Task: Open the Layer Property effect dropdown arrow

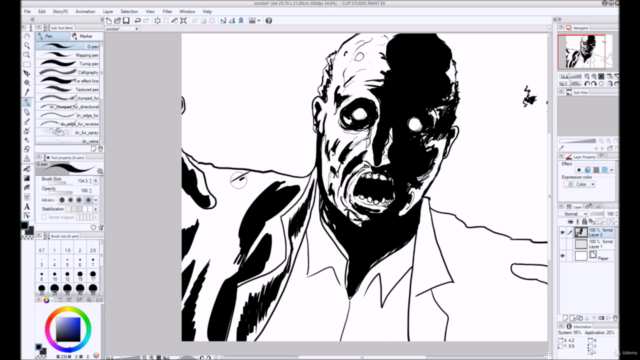Action: coord(611,170)
